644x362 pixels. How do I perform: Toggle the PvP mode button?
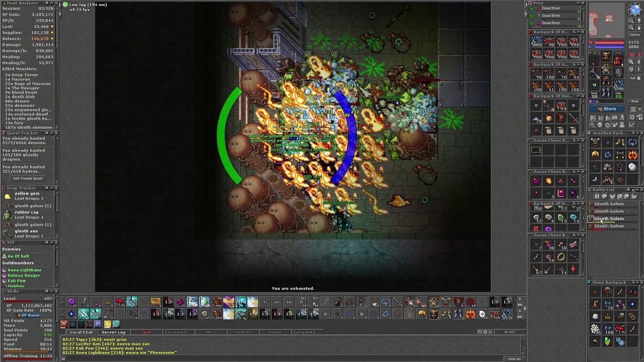pos(635,78)
